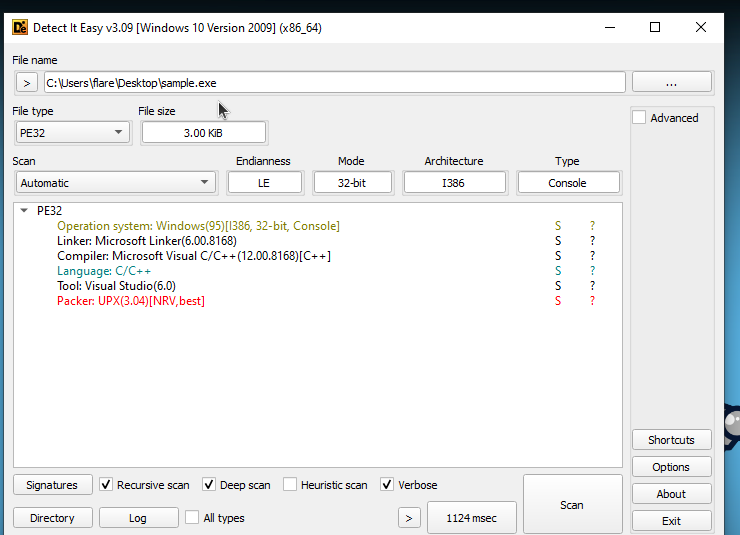
Task: Disable the Verbose checkbox
Action: (387, 485)
